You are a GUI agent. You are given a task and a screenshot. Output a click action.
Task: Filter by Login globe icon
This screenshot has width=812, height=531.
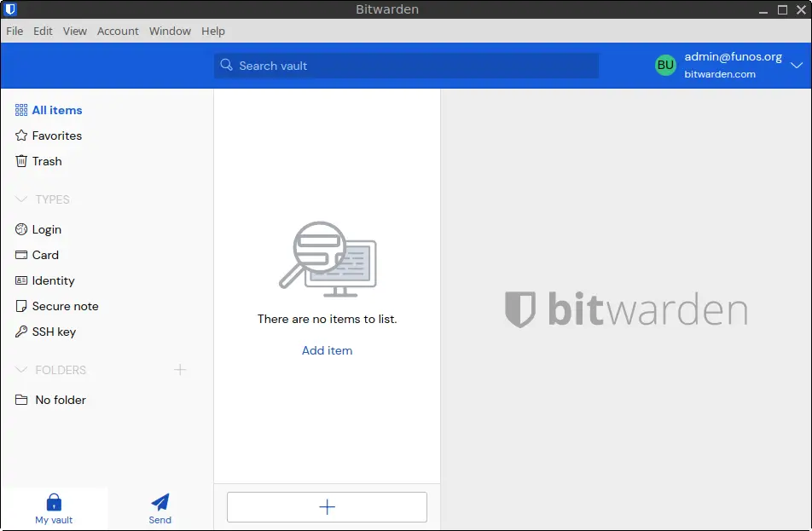pos(21,229)
